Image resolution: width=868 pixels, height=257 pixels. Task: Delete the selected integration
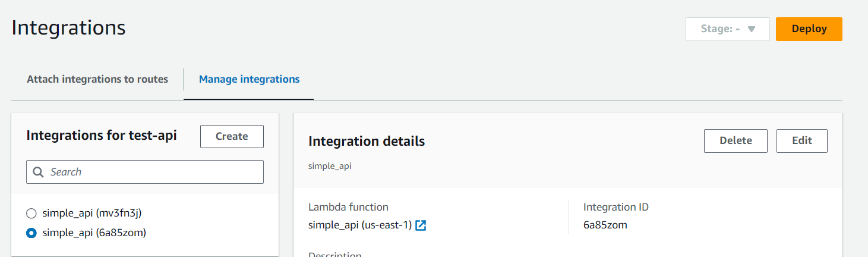[736, 141]
